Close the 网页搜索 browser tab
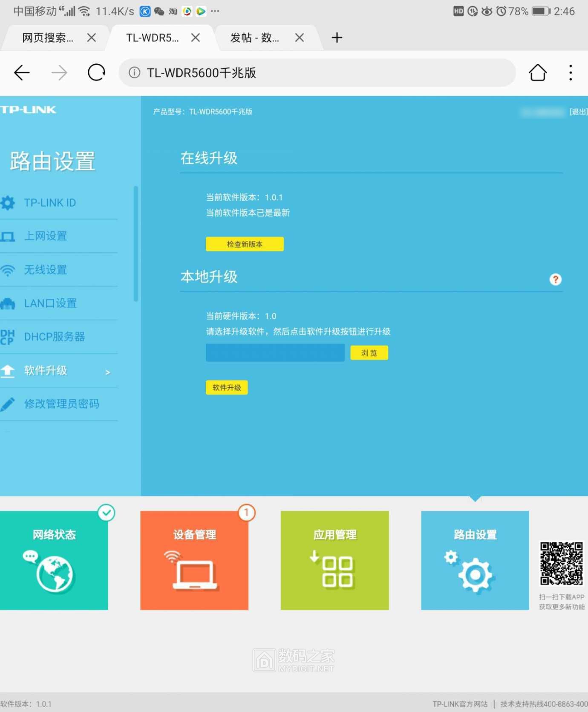This screenshot has width=588, height=712. point(91,38)
